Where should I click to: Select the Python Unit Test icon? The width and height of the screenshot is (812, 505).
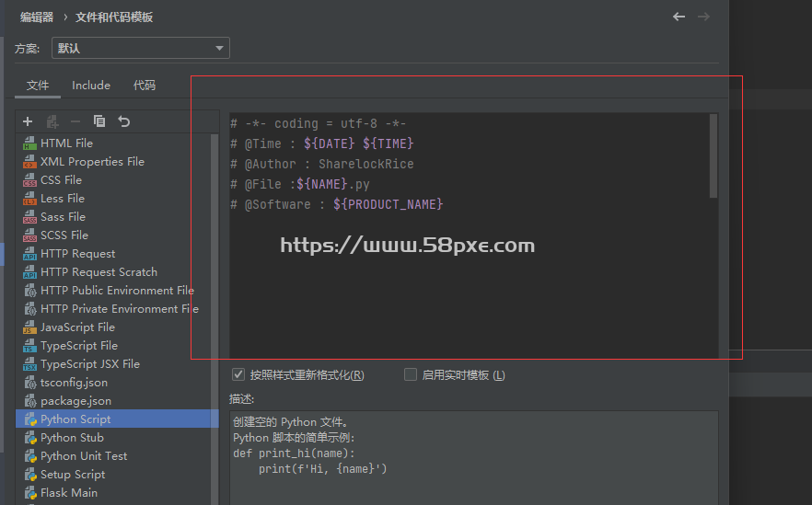(30, 456)
